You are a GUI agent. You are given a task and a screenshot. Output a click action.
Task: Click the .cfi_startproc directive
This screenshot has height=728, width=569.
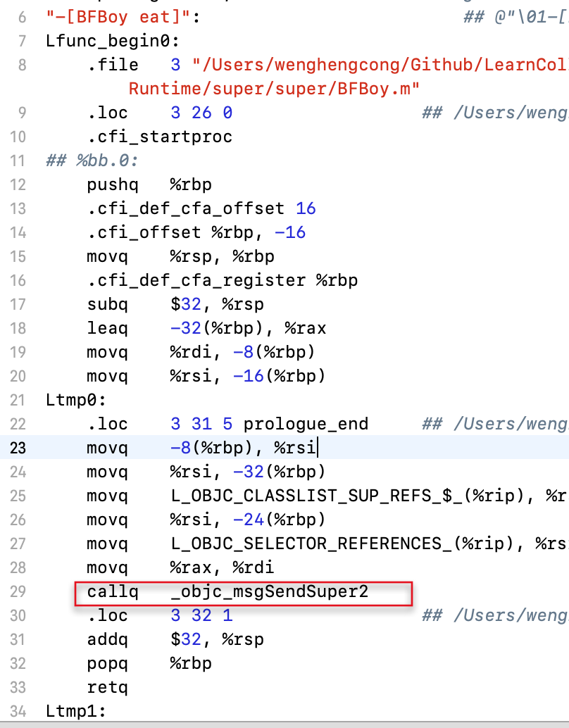159,137
